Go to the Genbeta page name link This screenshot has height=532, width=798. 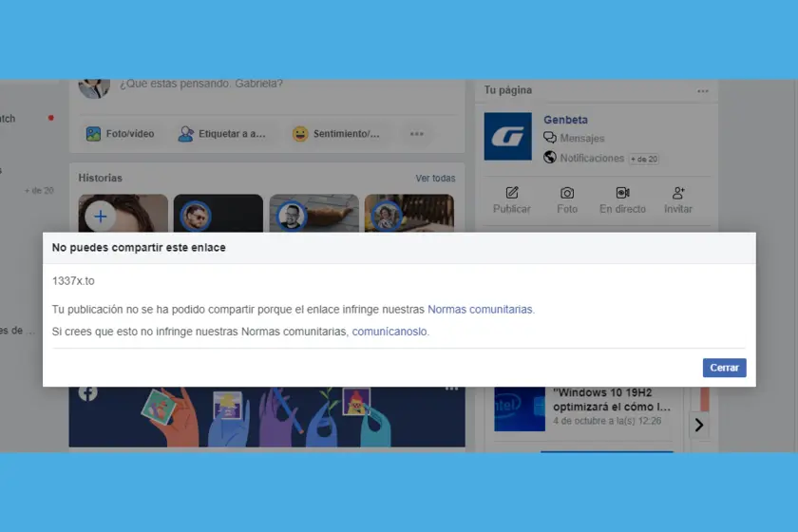[x=565, y=120]
